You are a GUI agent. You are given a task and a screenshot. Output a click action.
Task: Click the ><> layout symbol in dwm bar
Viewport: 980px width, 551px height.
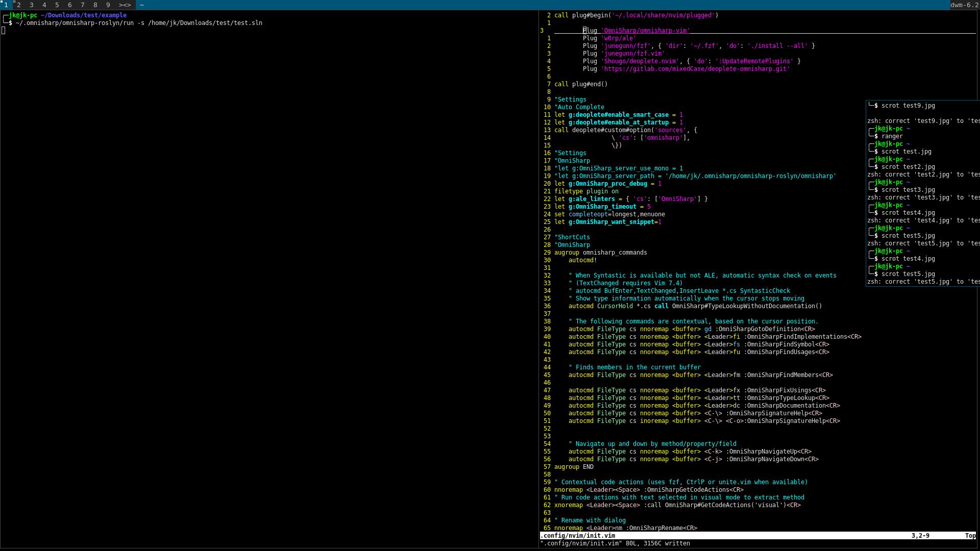[x=125, y=5]
